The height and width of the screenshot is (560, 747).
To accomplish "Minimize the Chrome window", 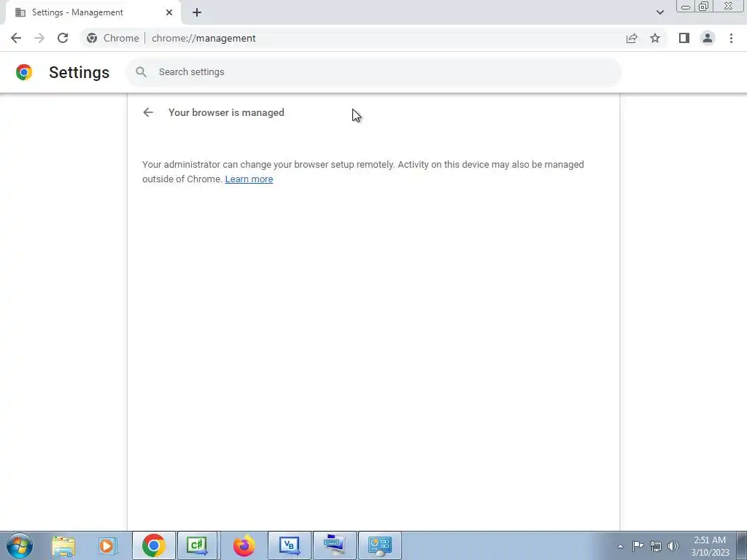I will (686, 7).
